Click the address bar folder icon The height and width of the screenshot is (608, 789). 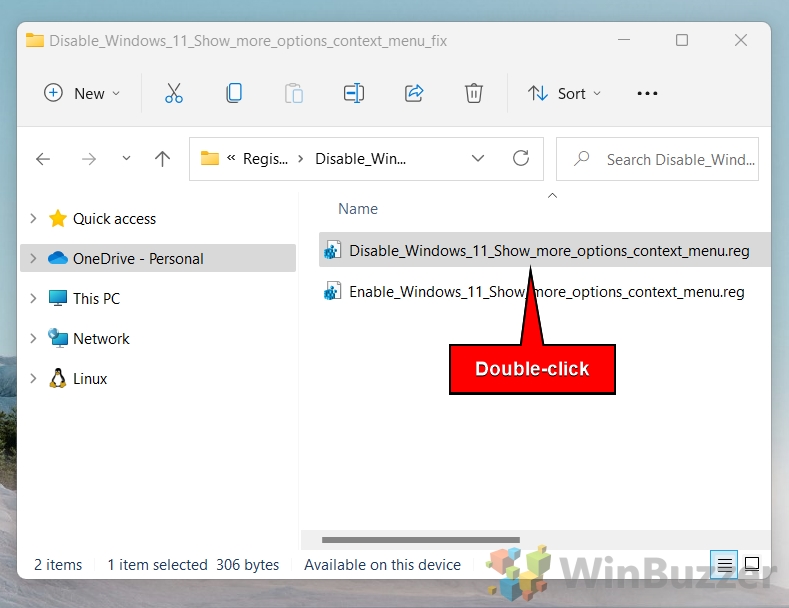tap(210, 159)
